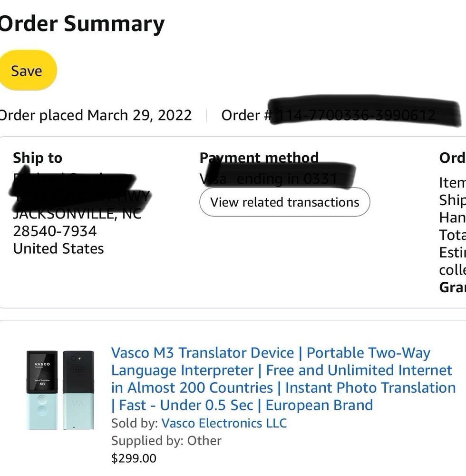
Task: Click the front-view Vasco translator product image
Action: (x=42, y=390)
